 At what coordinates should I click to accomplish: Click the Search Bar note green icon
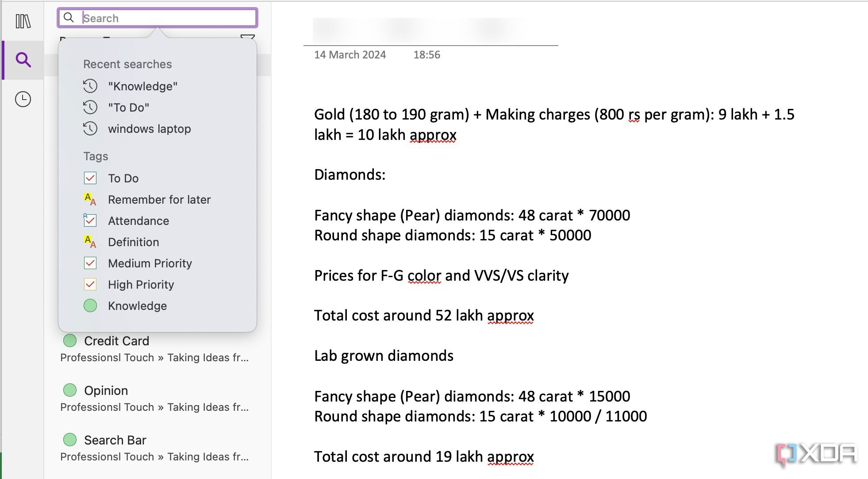coord(69,440)
